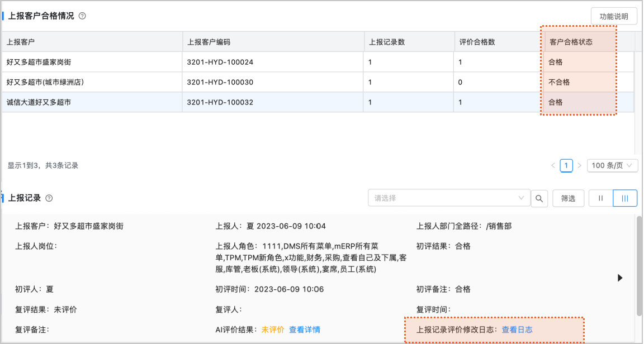The width and height of the screenshot is (644, 344).
Task: Click code 3201-HYD-100032
Action: coord(220,103)
